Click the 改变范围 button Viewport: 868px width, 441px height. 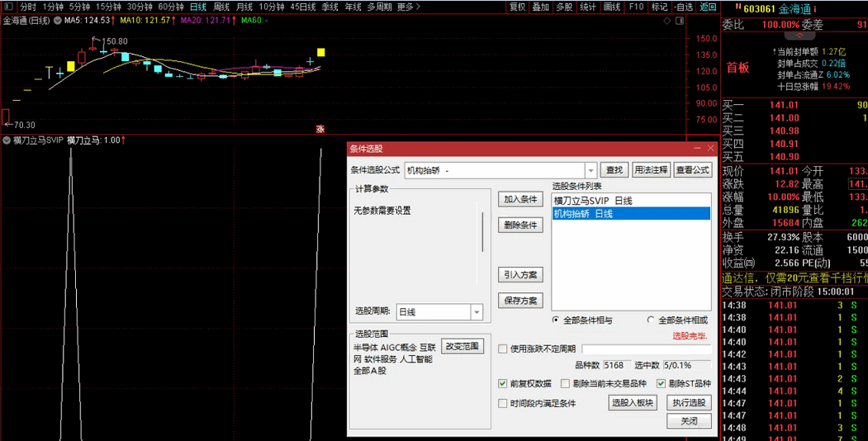[462, 346]
